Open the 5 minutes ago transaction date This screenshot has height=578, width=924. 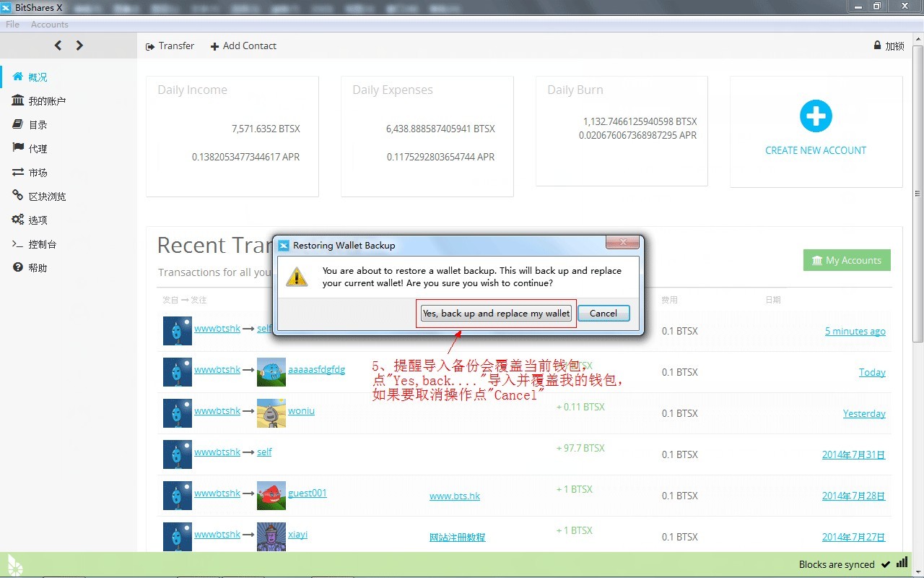(855, 331)
